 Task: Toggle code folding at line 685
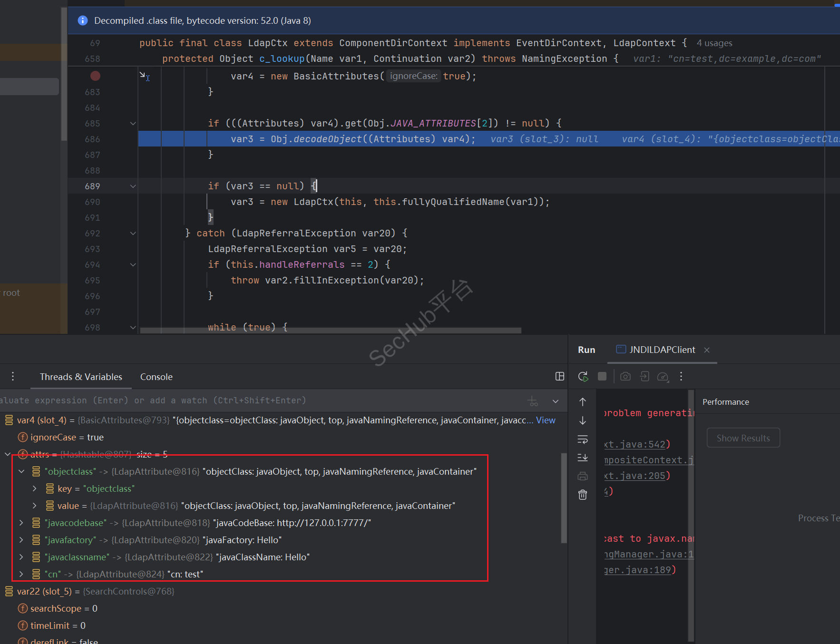point(133,123)
